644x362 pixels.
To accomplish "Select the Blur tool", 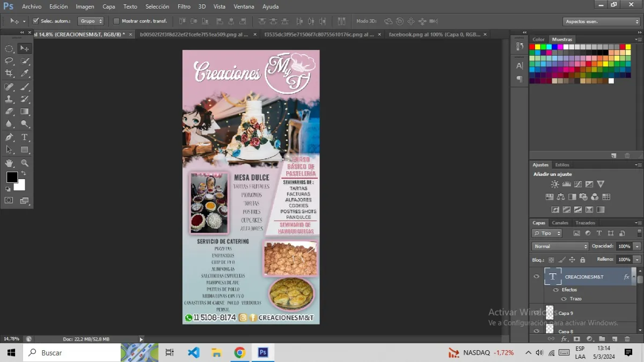I will click(9, 124).
